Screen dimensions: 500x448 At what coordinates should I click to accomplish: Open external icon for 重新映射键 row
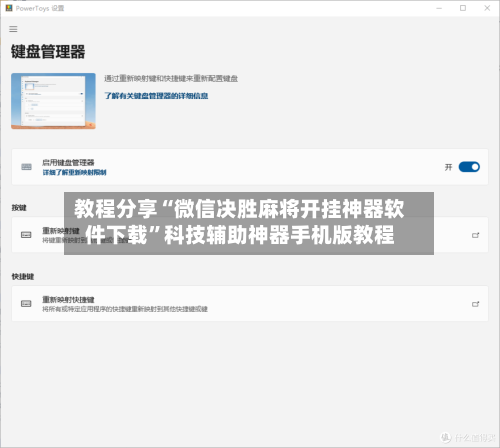pos(476,235)
